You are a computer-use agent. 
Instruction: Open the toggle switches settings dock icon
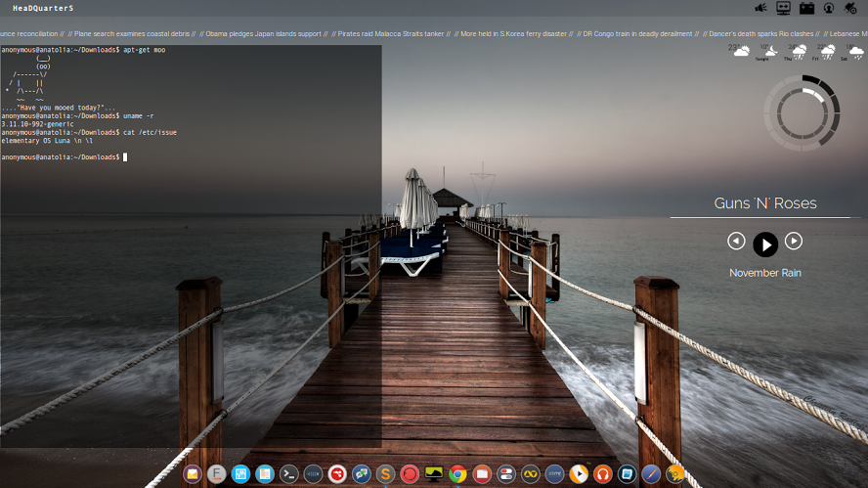506,474
